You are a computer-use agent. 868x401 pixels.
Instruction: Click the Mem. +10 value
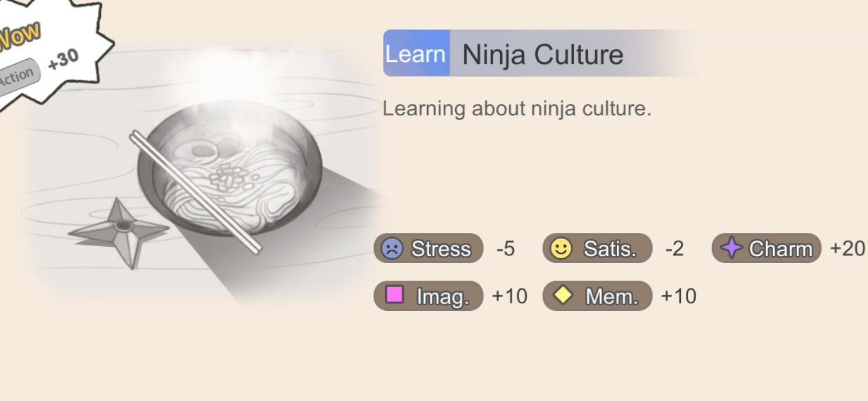click(x=678, y=296)
